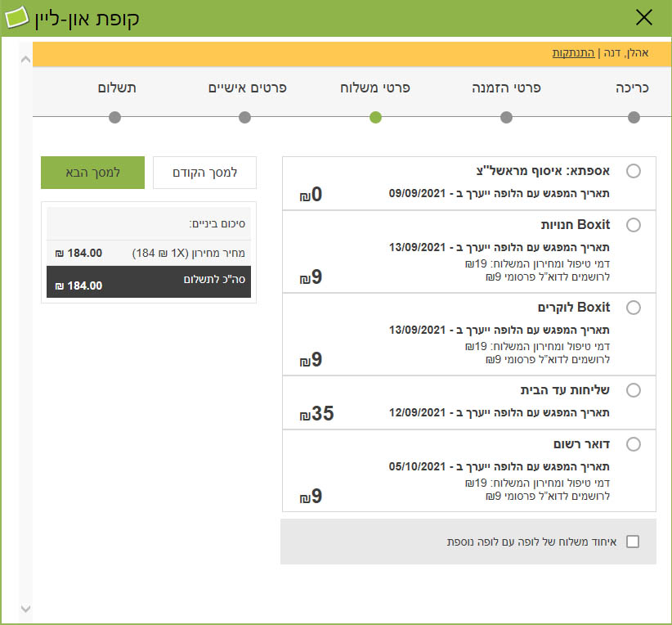This screenshot has width=672, height=625.
Task: Log out using התנתקות link
Action: point(573,52)
